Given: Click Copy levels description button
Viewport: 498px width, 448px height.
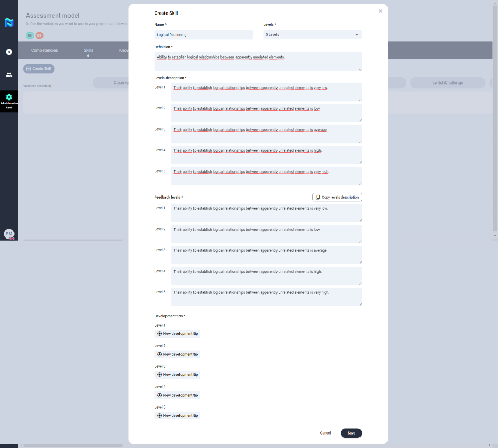Looking at the screenshot, I should 337,197.
